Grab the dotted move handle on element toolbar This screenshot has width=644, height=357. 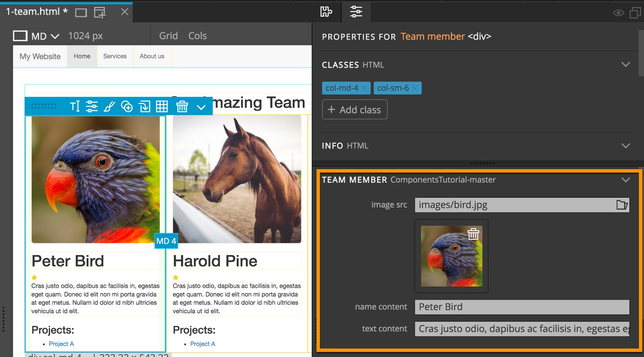click(44, 106)
